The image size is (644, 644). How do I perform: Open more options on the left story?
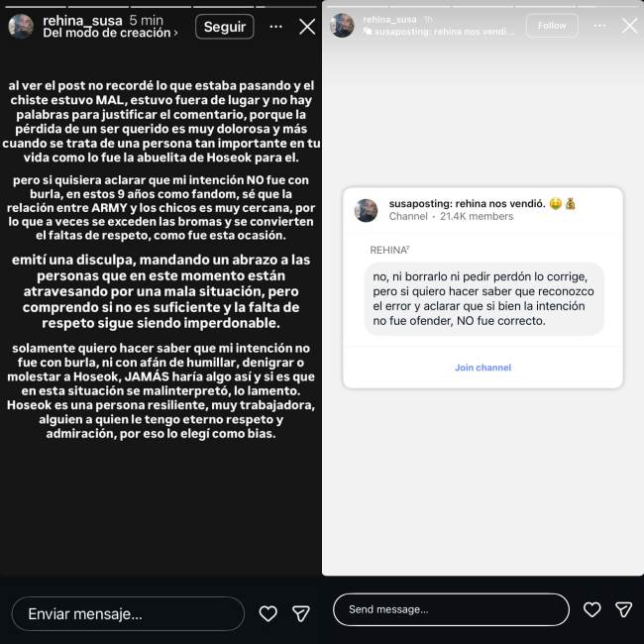pos(276,27)
